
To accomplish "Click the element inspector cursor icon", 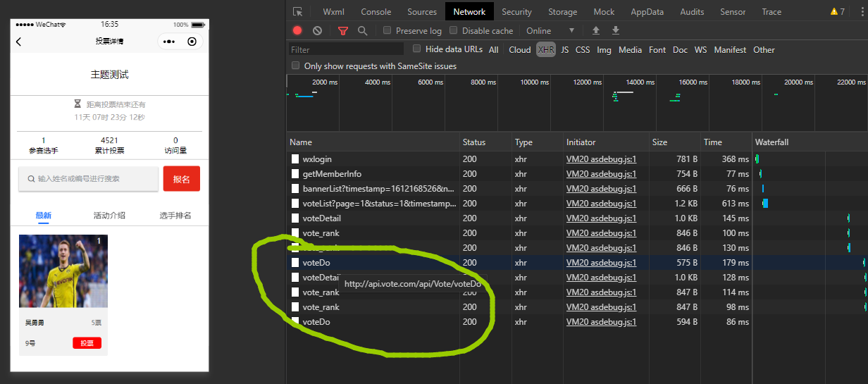I will tap(298, 11).
